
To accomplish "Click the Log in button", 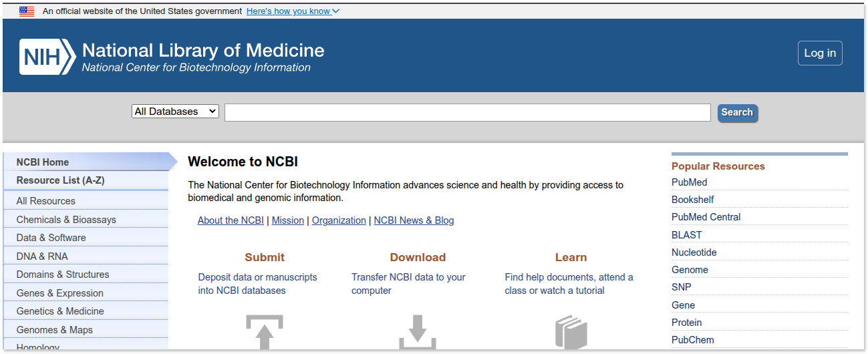I will click(820, 53).
